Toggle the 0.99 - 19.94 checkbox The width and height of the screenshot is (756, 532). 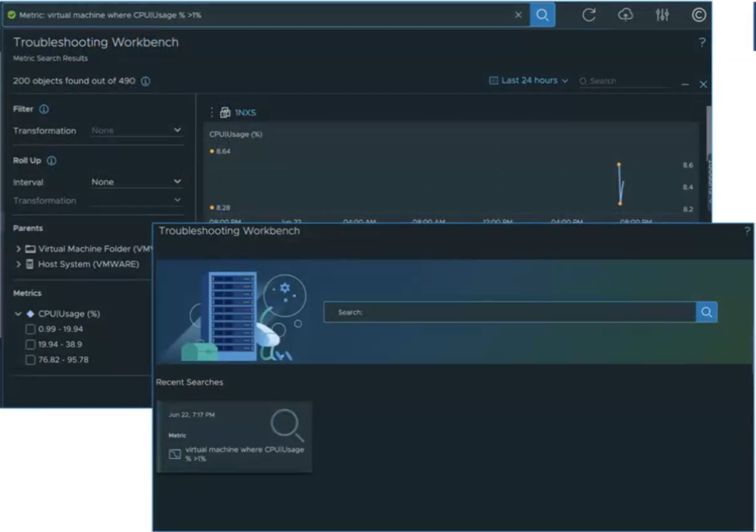pos(30,329)
